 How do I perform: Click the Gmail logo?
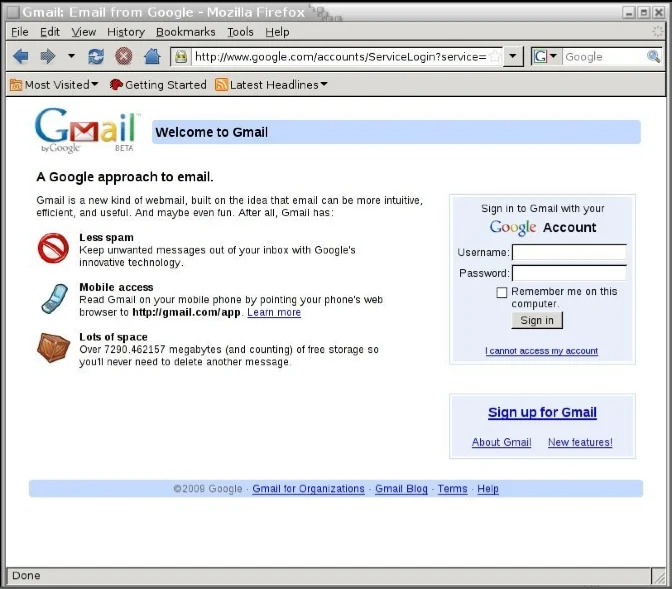[x=86, y=130]
